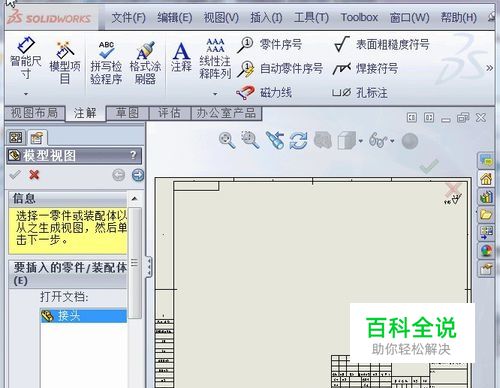This screenshot has width=500, height=388.
Task: Open the 窗口(W) menu
Action: point(410,17)
